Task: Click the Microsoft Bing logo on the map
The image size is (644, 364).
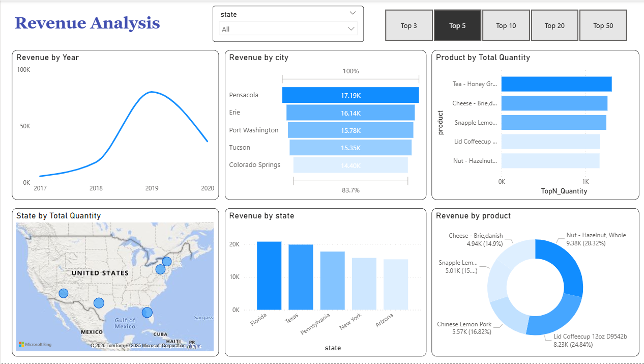Action: [35, 345]
